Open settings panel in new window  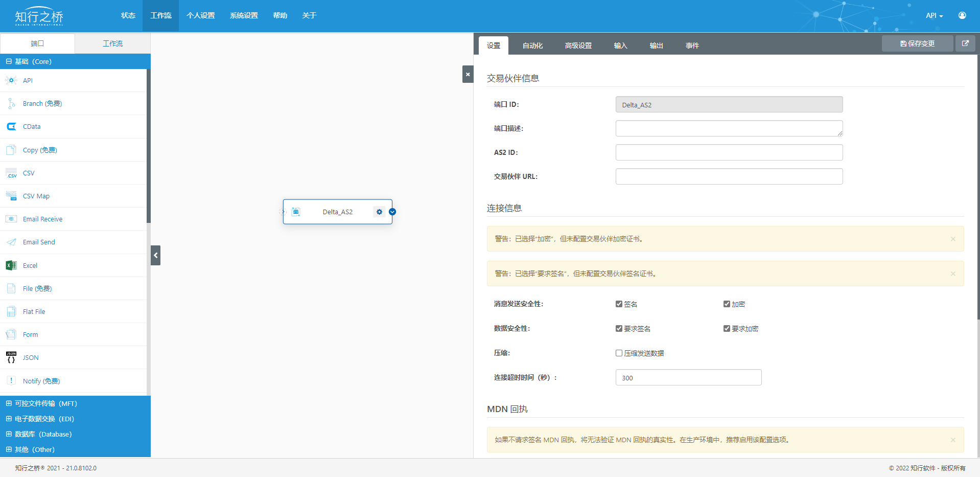point(965,43)
